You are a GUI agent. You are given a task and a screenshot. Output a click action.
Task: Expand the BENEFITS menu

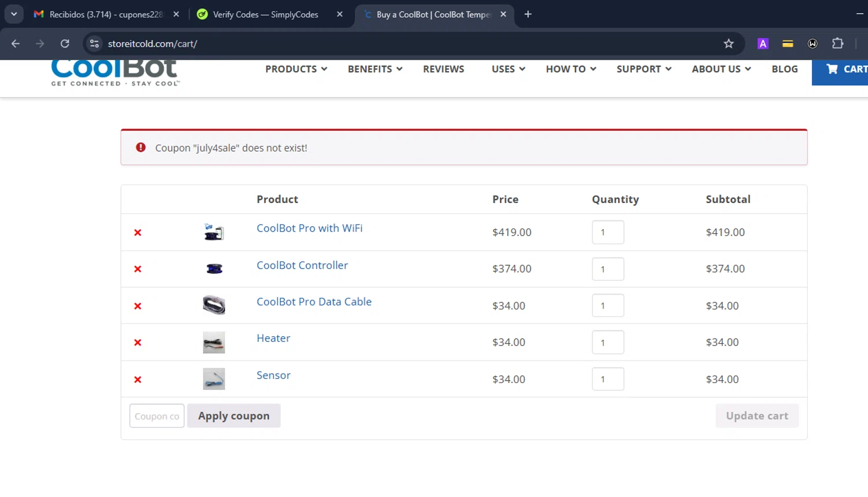coord(375,69)
